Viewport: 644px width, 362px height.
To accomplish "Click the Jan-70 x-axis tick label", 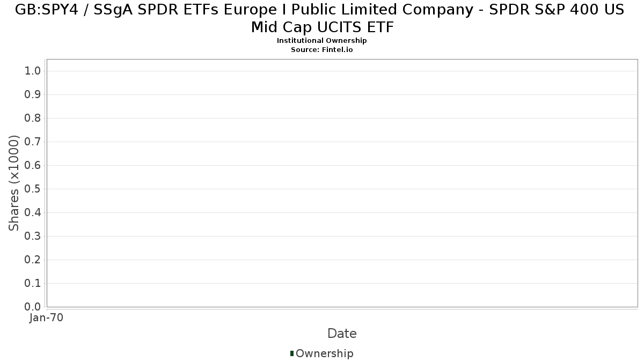I will pos(47,318).
